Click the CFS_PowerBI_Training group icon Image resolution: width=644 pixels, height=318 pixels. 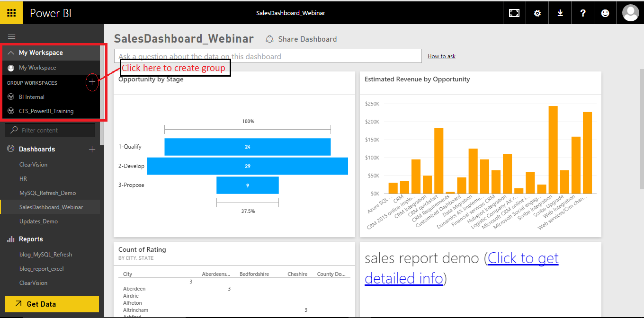[11, 111]
